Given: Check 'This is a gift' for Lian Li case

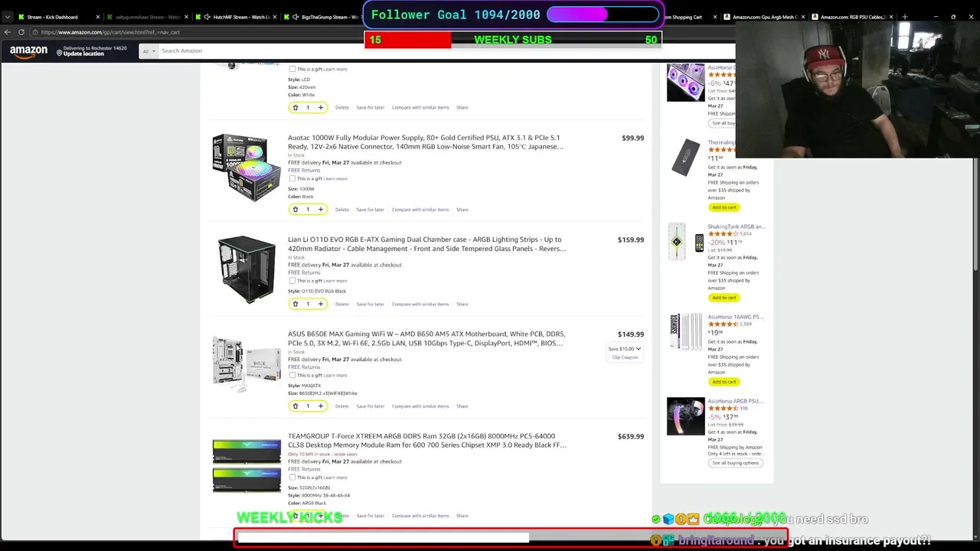Looking at the screenshot, I should coord(292,281).
